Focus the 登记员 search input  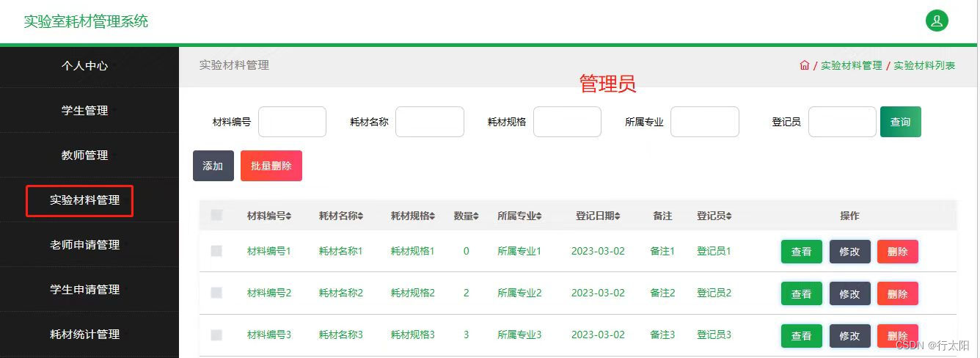[x=842, y=122]
